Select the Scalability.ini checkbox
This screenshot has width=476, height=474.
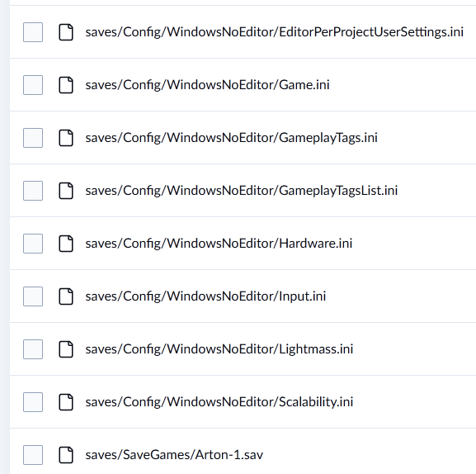pos(33,402)
